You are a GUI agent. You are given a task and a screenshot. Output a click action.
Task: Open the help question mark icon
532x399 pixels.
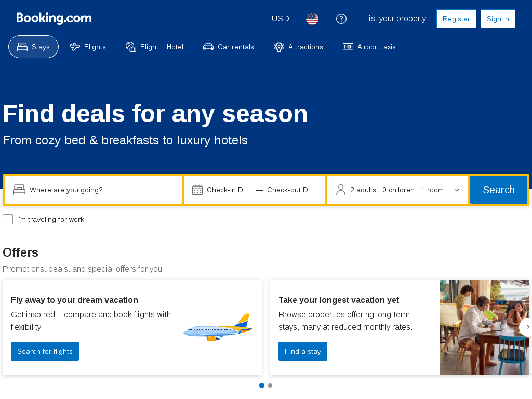341,19
